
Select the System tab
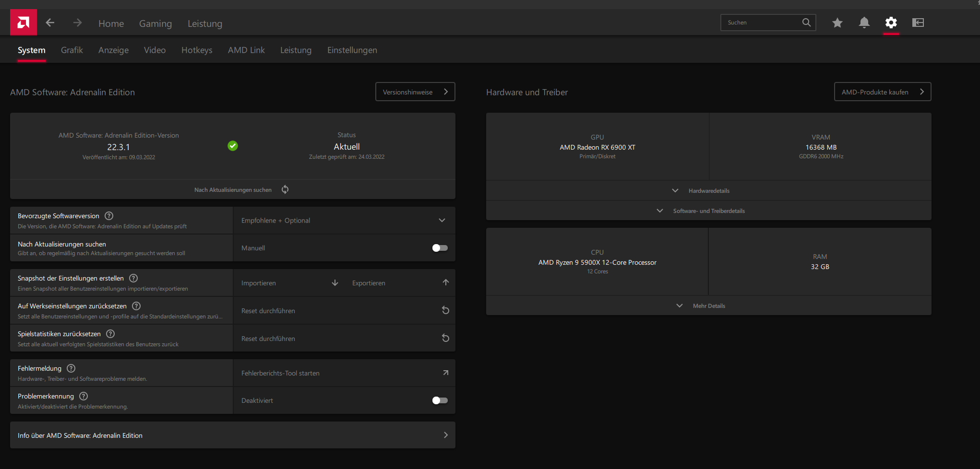point(32,50)
